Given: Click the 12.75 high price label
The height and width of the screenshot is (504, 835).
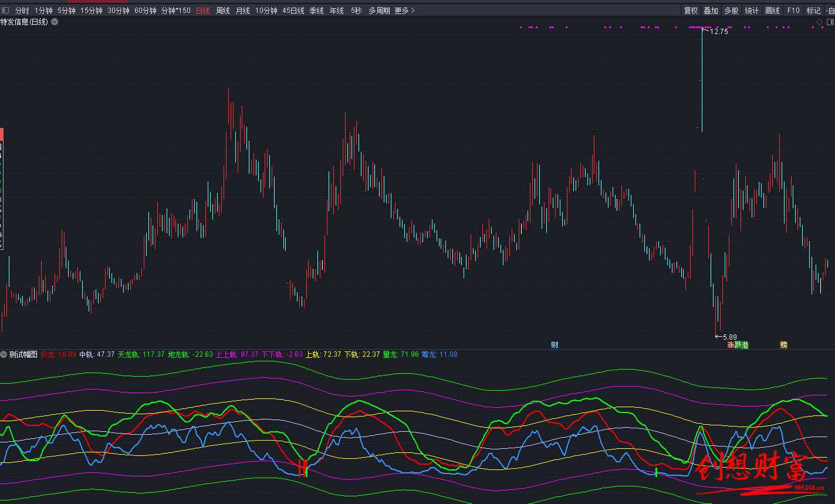Looking at the screenshot, I should tap(719, 32).
